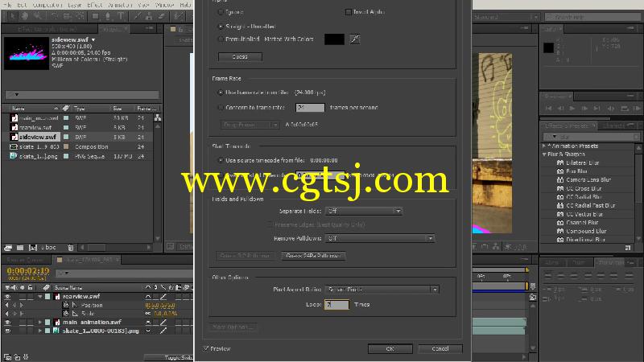This screenshot has width=644, height=362.
Task: Click Scale stopwatch in timeline
Action: (65, 313)
